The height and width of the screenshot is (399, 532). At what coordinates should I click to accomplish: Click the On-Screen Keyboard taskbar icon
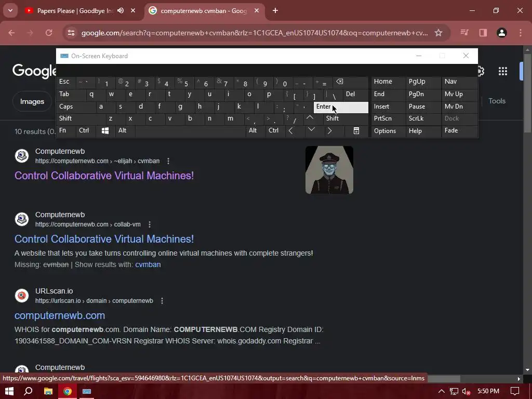(x=87, y=392)
